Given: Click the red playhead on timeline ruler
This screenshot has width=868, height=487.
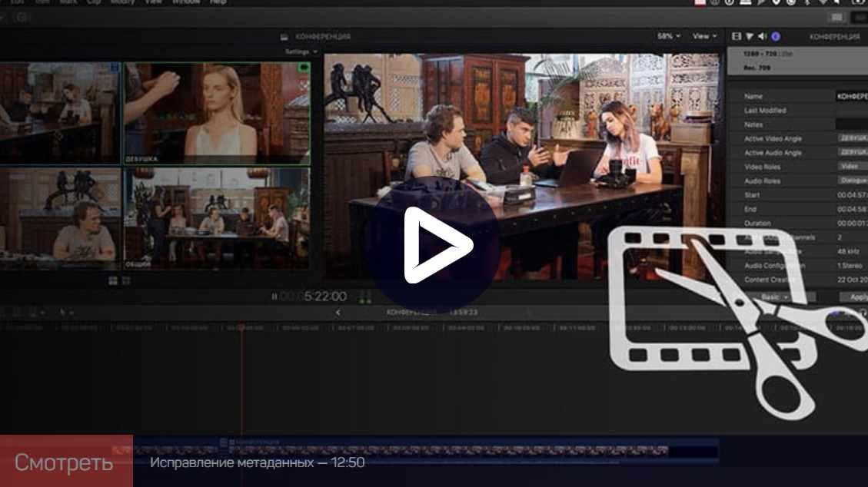Looking at the screenshot, I should (241, 328).
